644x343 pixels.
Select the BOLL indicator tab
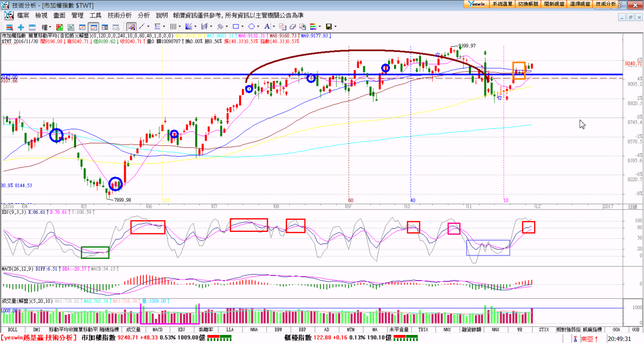(13, 330)
